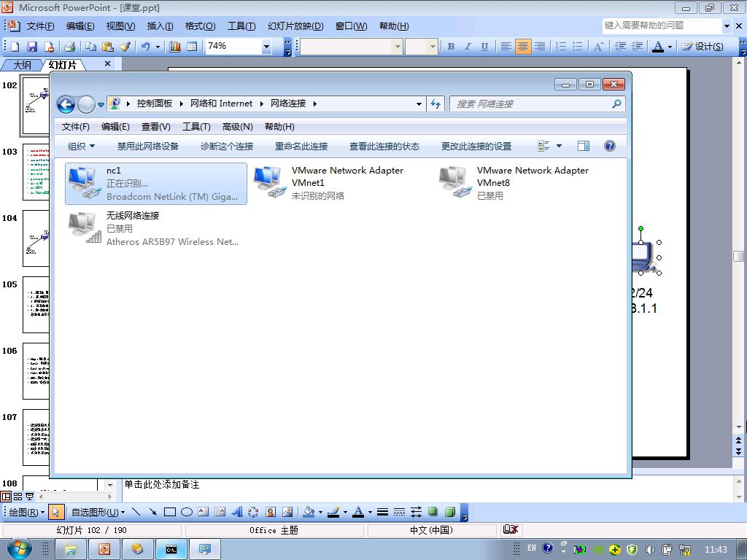Insert WordArt from drawing toolbar
Image resolution: width=747 pixels, height=560 pixels.
pyautogui.click(x=237, y=512)
